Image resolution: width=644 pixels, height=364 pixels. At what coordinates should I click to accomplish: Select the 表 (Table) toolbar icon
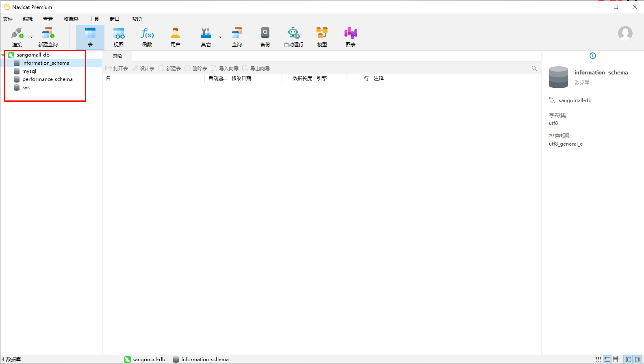[x=90, y=37]
